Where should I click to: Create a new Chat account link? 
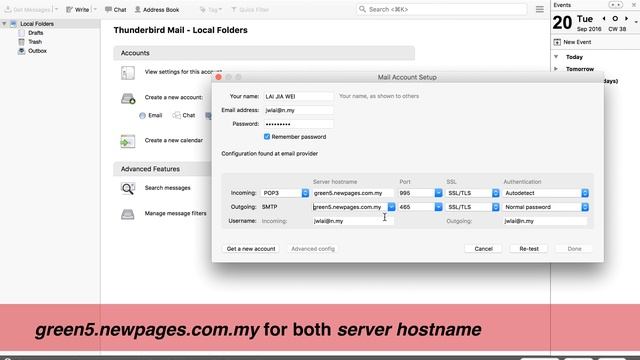184,116
